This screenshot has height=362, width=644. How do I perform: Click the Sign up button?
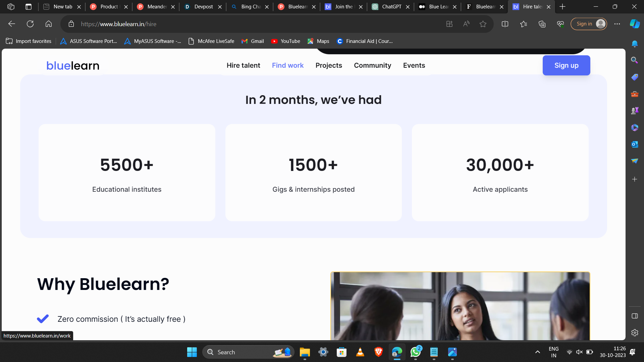click(566, 65)
